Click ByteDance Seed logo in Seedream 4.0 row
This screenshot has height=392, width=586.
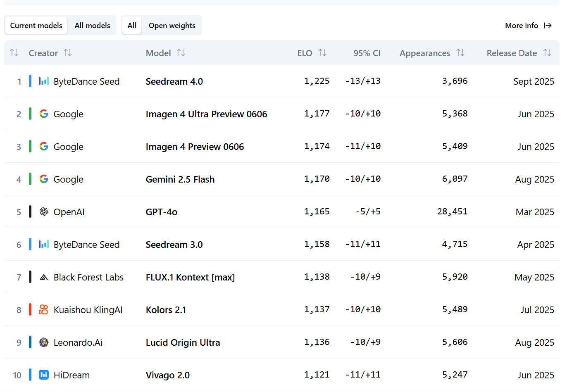[44, 81]
